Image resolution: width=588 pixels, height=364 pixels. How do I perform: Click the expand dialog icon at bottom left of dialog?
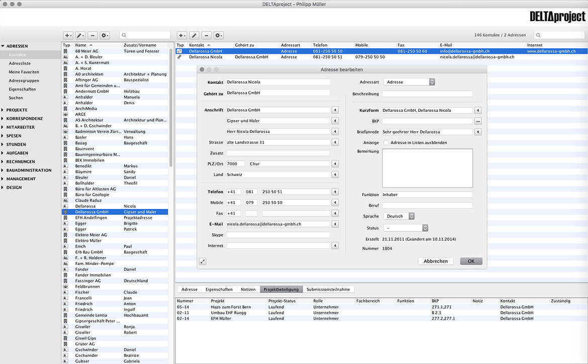pos(203,262)
